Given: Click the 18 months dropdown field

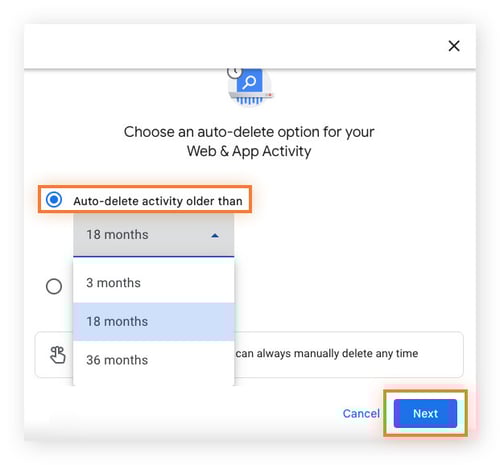Looking at the screenshot, I should [x=154, y=235].
